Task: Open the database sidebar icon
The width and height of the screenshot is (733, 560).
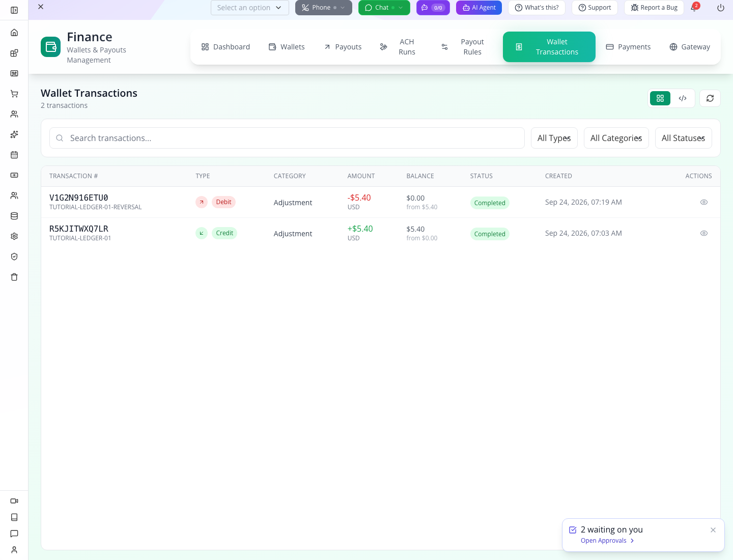Action: tap(14, 216)
